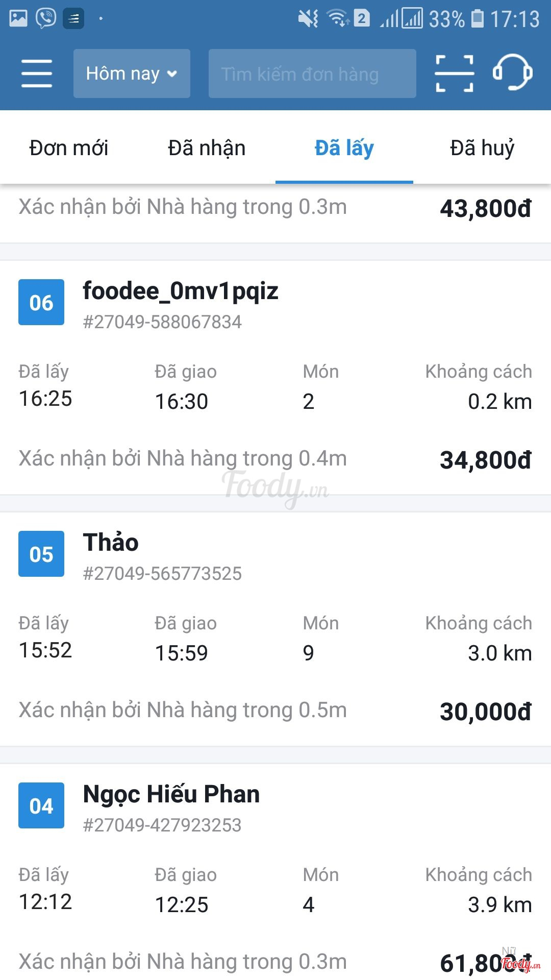Open the hamburger navigation menu
Screen dimensions: 551x980
37,73
